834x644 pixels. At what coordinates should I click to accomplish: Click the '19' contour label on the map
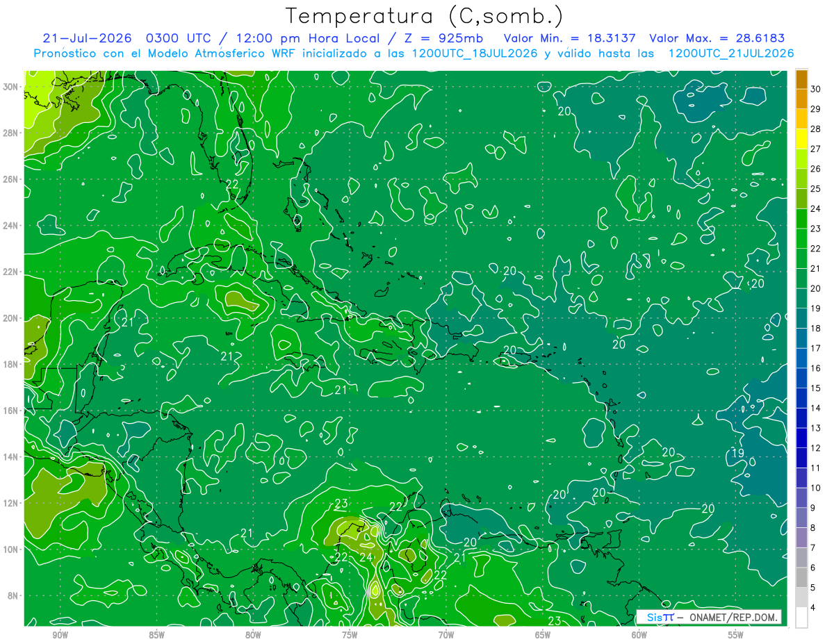[738, 454]
